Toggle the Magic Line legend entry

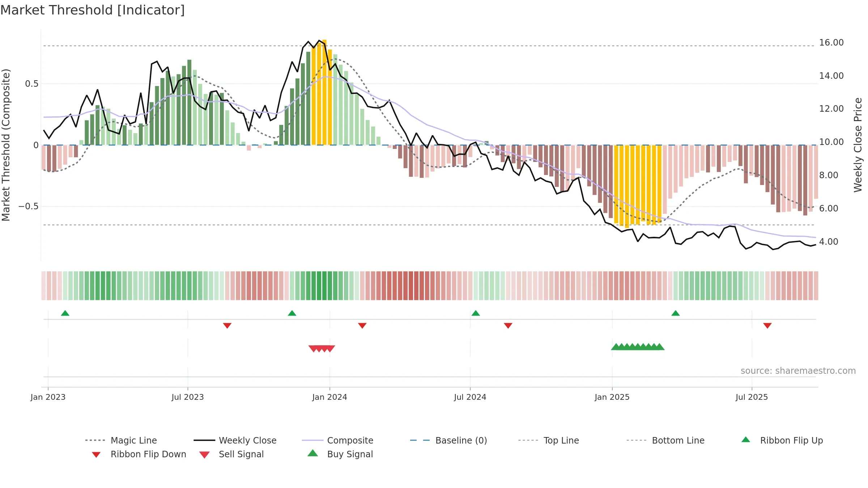121,440
